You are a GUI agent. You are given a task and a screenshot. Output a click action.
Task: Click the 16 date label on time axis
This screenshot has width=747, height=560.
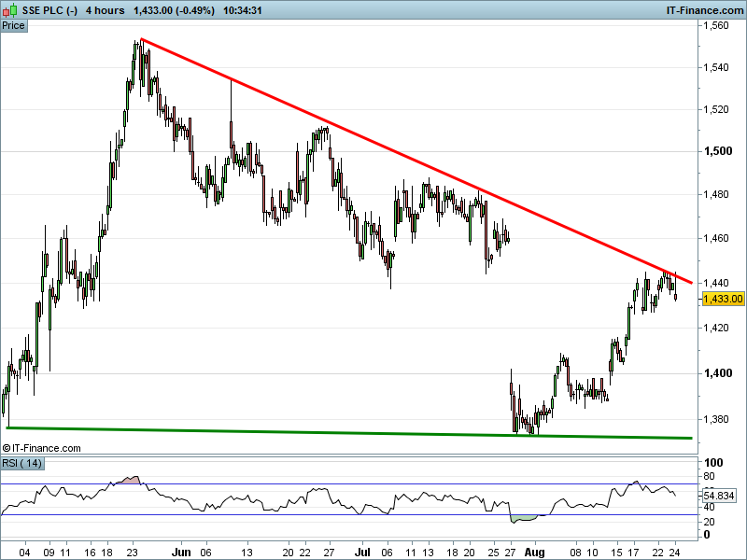click(90, 553)
